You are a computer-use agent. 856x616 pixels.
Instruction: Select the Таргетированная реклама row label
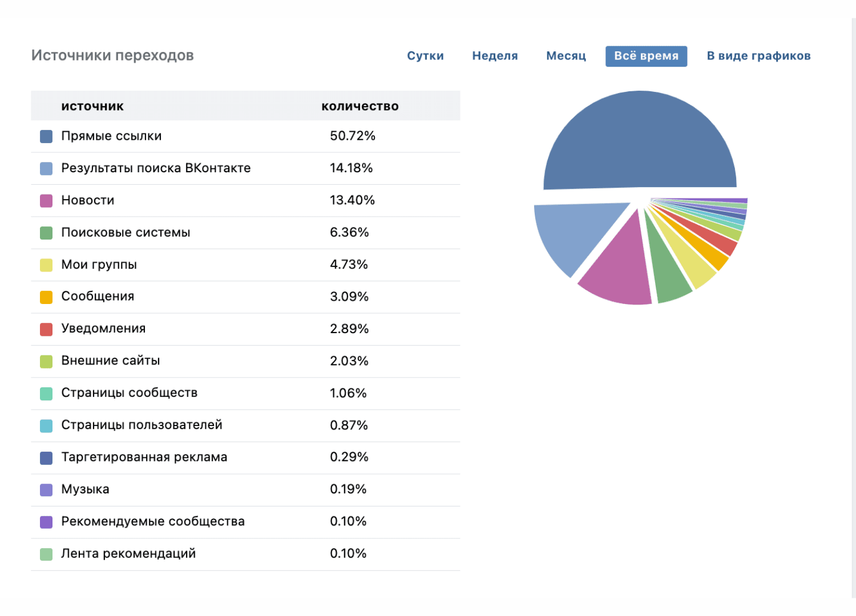coord(144,457)
